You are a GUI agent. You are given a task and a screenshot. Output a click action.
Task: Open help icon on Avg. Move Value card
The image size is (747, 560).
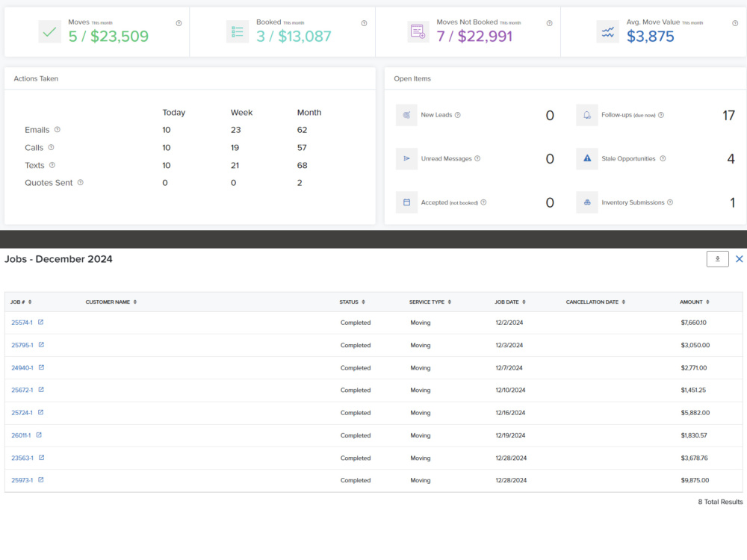coord(735,23)
